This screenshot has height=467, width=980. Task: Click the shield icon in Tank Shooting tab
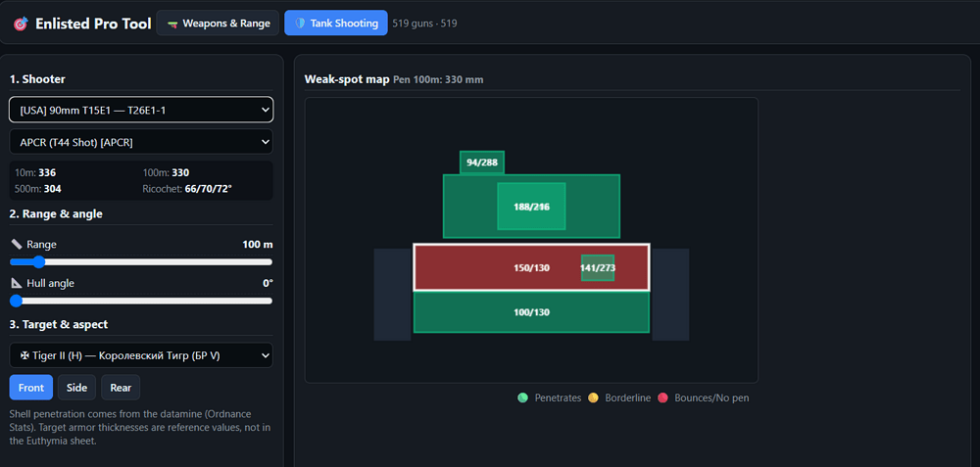[x=300, y=23]
